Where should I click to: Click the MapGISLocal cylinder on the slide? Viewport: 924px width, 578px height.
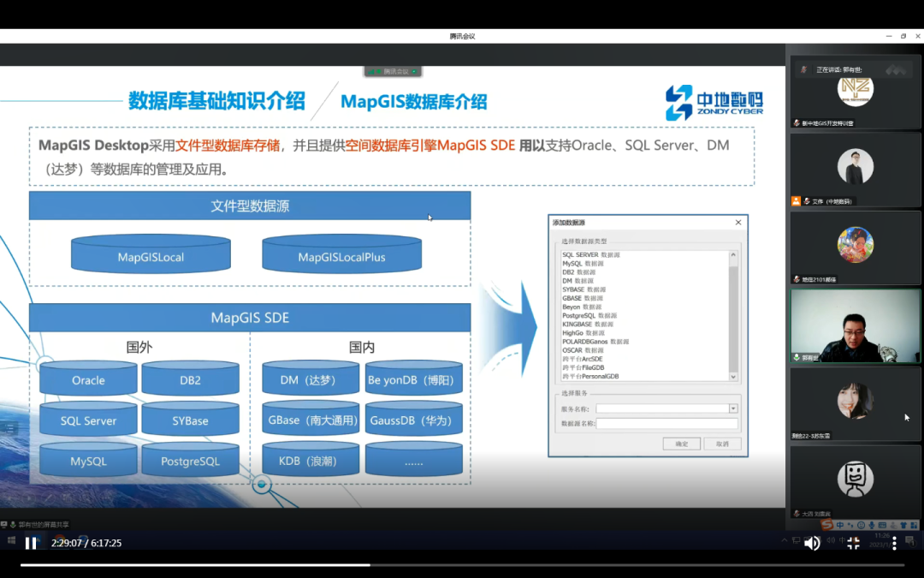[151, 254]
